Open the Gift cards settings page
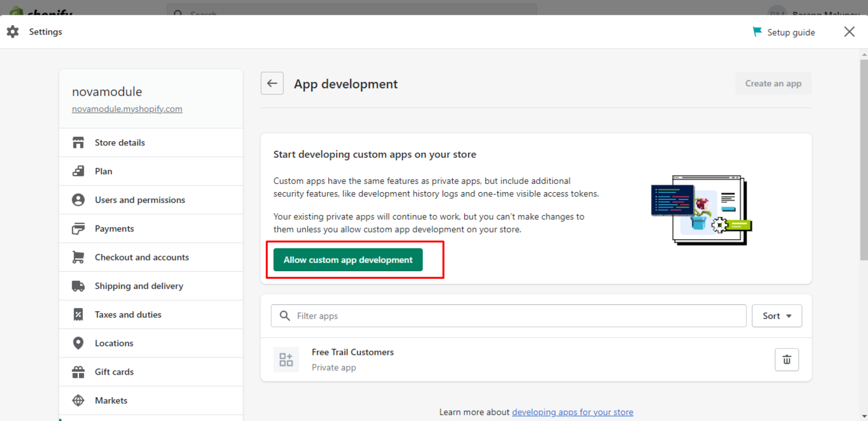Screen dimensions: 868x421 coord(151,372)
